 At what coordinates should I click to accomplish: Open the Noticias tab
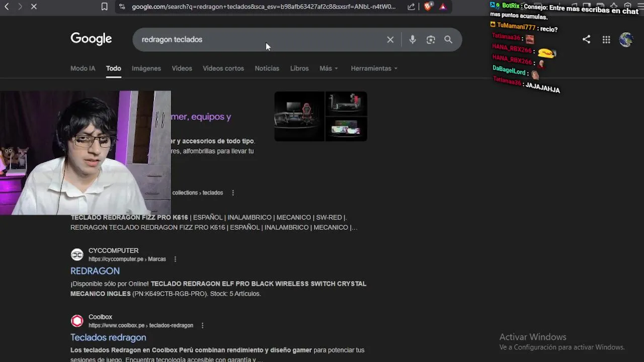[x=267, y=68]
